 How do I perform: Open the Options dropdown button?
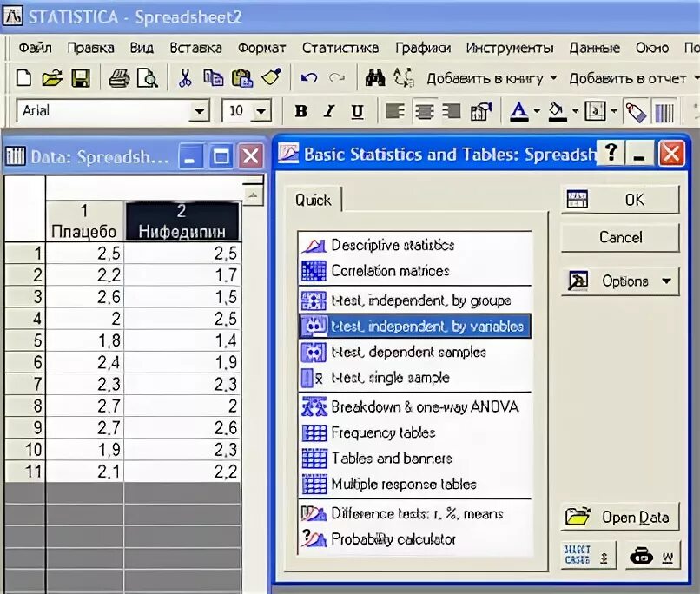coord(620,281)
